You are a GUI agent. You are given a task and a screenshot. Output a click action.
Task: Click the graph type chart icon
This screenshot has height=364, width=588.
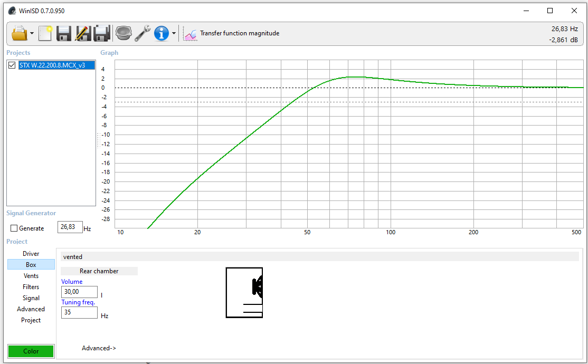coord(190,34)
